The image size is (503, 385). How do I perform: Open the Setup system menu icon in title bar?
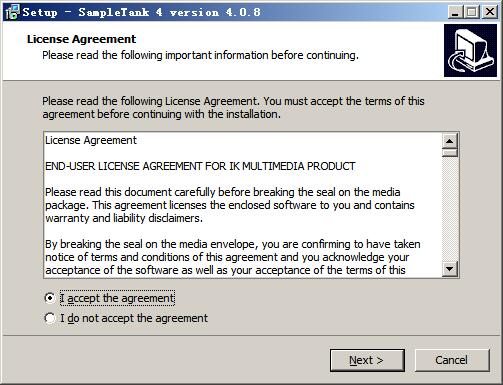(12, 12)
